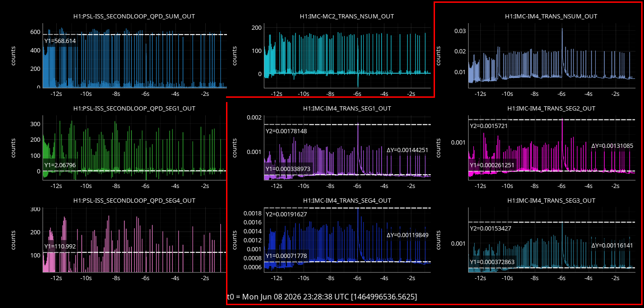Viewport: 644px width, 308px height.
Task: Select the ΔY=0.00144251 delta readout
Action: tap(408, 150)
